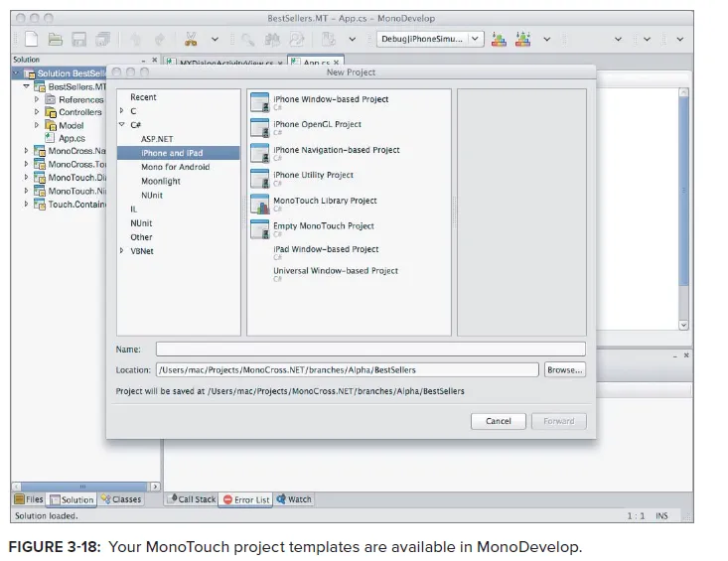Expand the VBNet category
728x561 pixels.
[121, 250]
